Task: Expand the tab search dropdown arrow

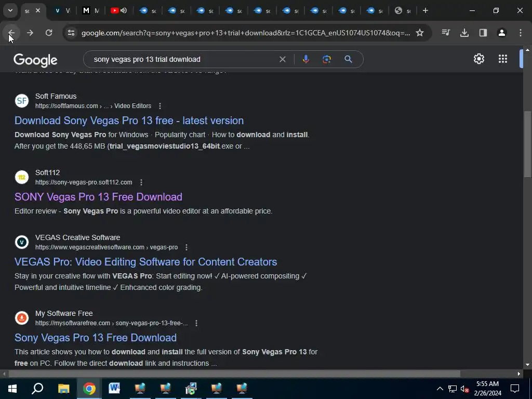Action: point(10,10)
